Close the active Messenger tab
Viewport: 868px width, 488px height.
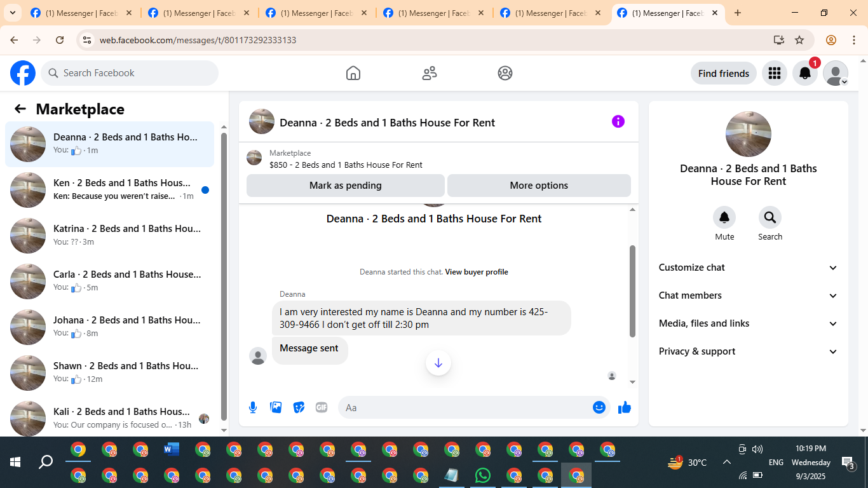tap(715, 13)
